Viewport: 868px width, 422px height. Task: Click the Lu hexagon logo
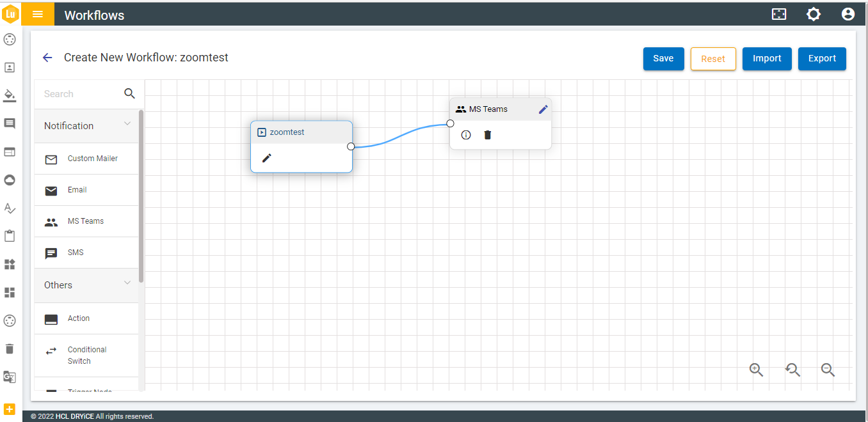tap(10, 13)
